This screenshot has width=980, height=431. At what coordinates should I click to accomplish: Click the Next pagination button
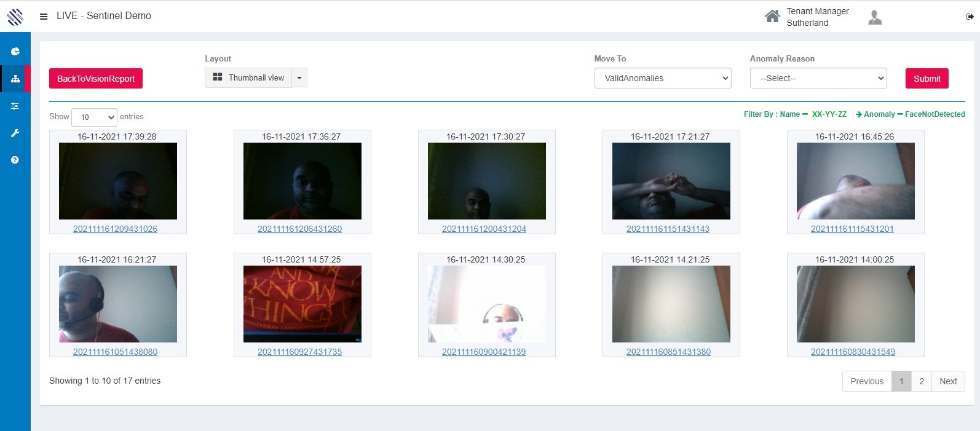[x=947, y=381]
